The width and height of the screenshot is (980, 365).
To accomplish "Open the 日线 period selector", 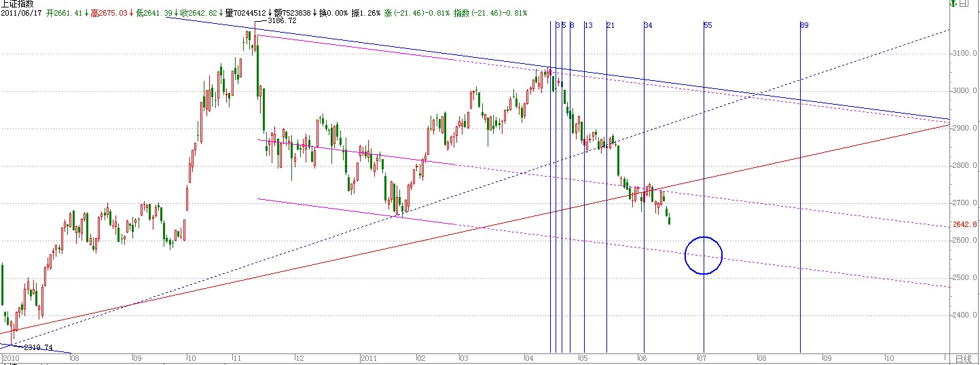I will [x=962, y=358].
